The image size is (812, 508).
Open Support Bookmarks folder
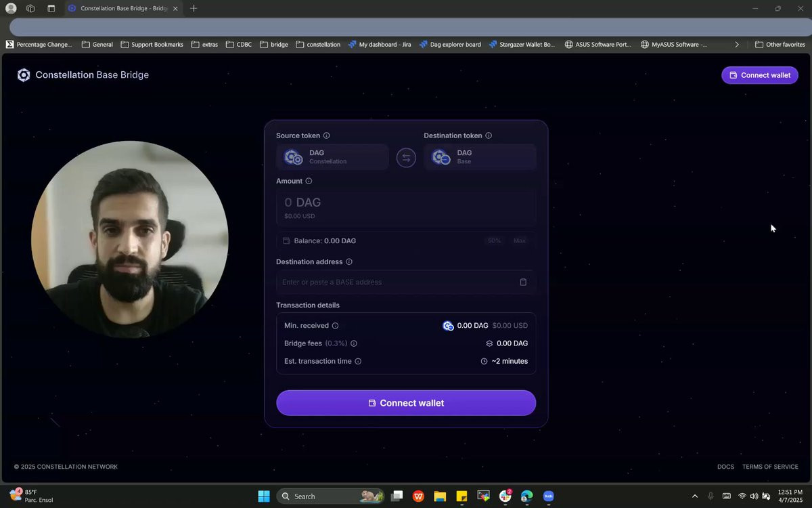152,44
